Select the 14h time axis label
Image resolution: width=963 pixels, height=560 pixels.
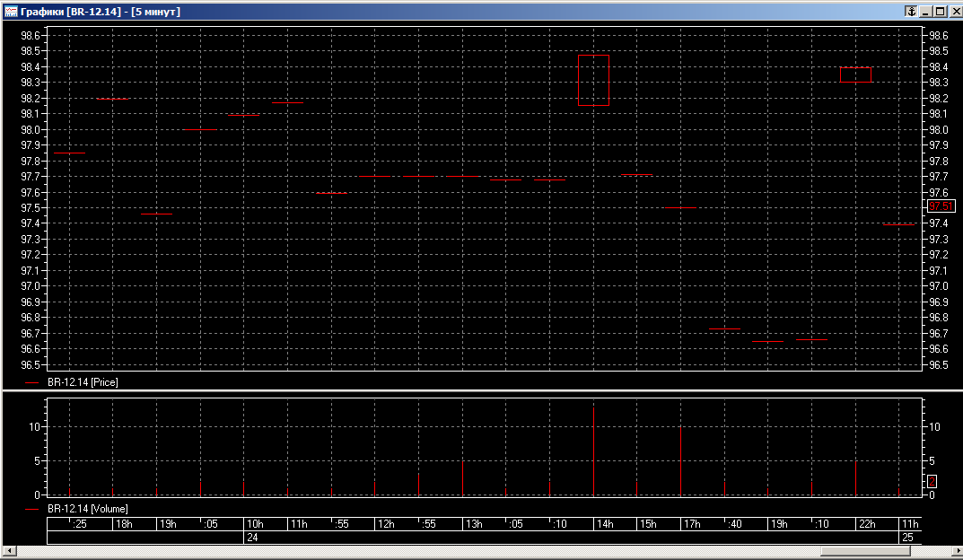point(605,524)
